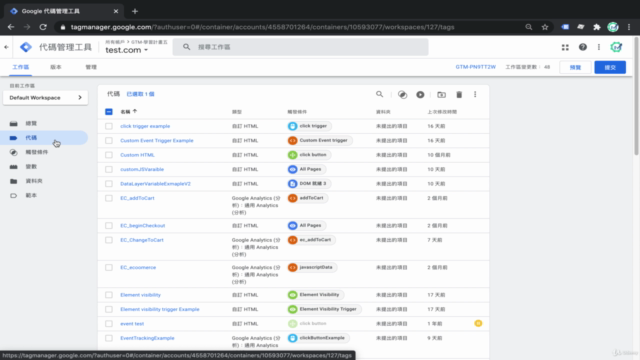This screenshot has width=640, height=360.
Task: Search tags with the table magnifier icon
Action: [x=380, y=94]
